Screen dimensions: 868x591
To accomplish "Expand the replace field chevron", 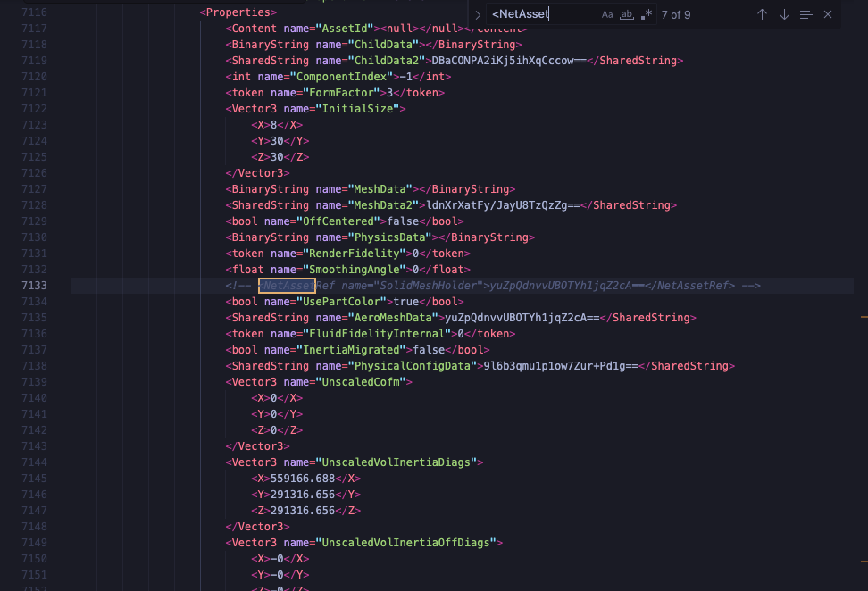I will click(x=478, y=15).
